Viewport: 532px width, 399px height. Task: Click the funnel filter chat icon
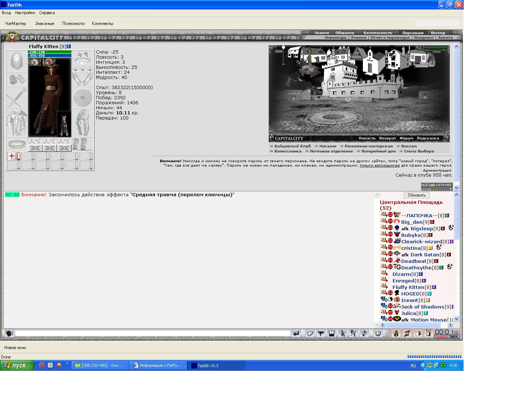click(321, 333)
